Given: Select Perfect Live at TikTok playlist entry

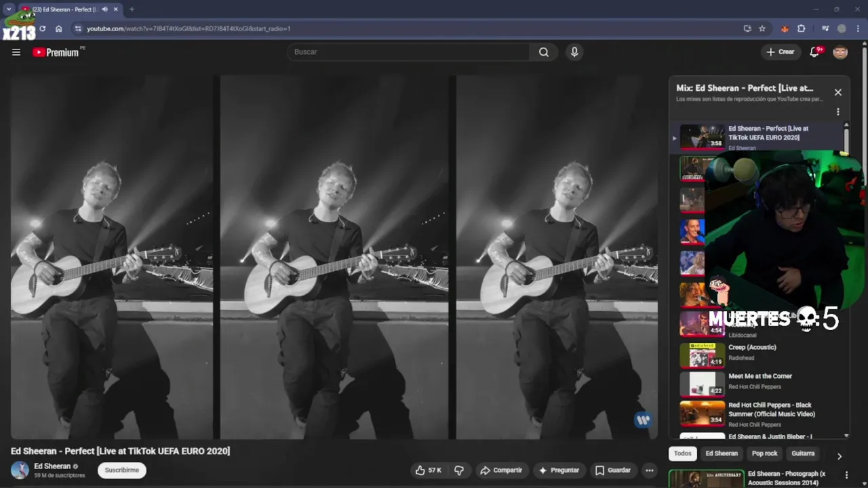Looking at the screenshot, I should 757,137.
